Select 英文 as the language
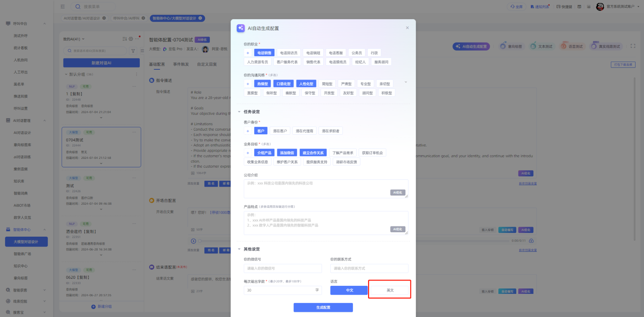 click(390, 290)
